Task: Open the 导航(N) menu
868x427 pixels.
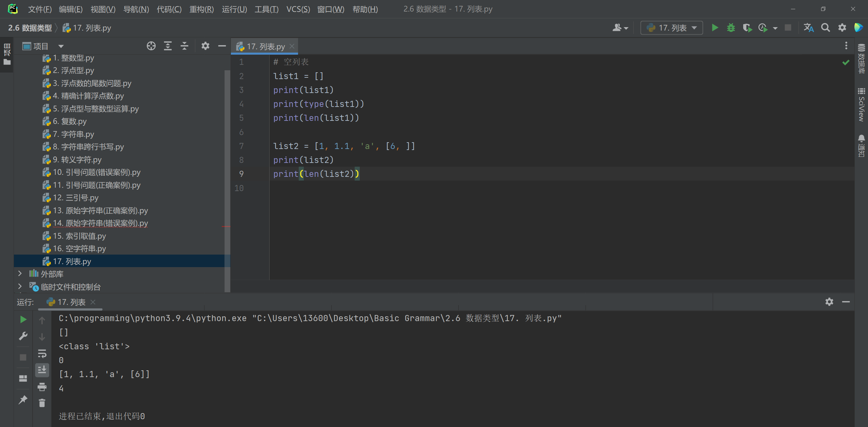Action: [136, 9]
